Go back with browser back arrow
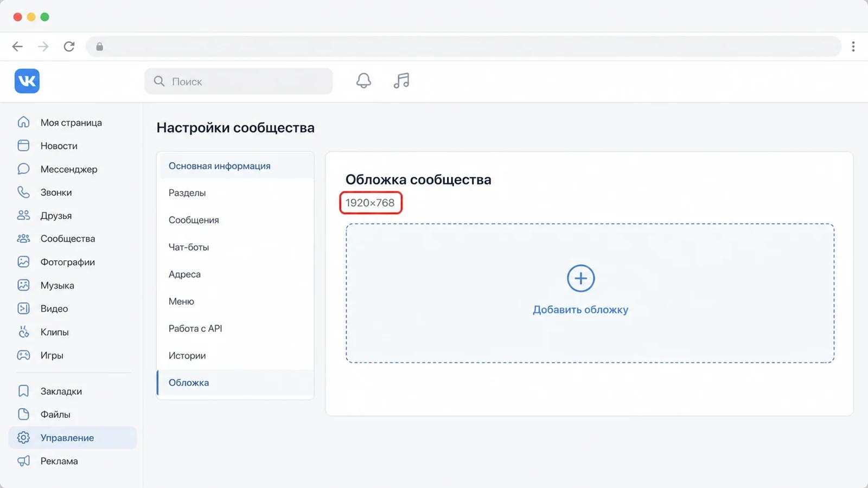Image resolution: width=868 pixels, height=488 pixels. 17,47
